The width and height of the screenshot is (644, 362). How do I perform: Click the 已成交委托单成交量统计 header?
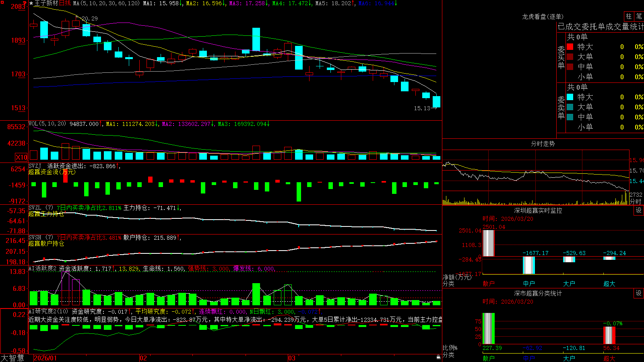click(x=601, y=27)
